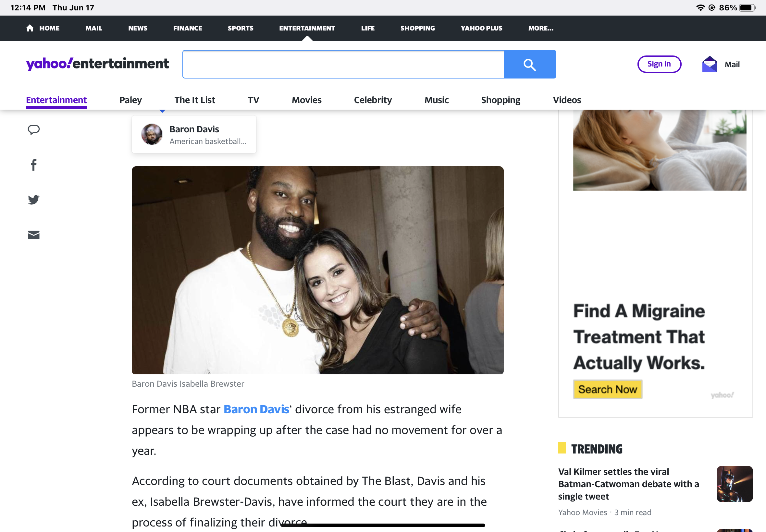
Task: Click the HOME label in top bar
Action: tap(49, 28)
